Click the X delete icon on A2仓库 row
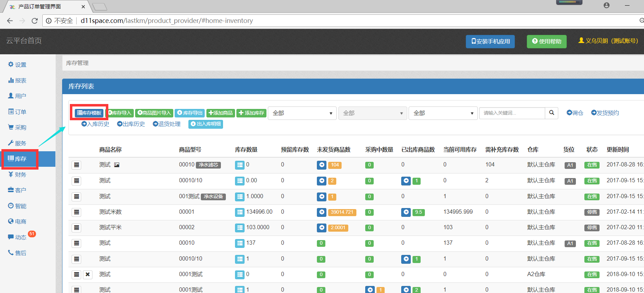 (88, 274)
